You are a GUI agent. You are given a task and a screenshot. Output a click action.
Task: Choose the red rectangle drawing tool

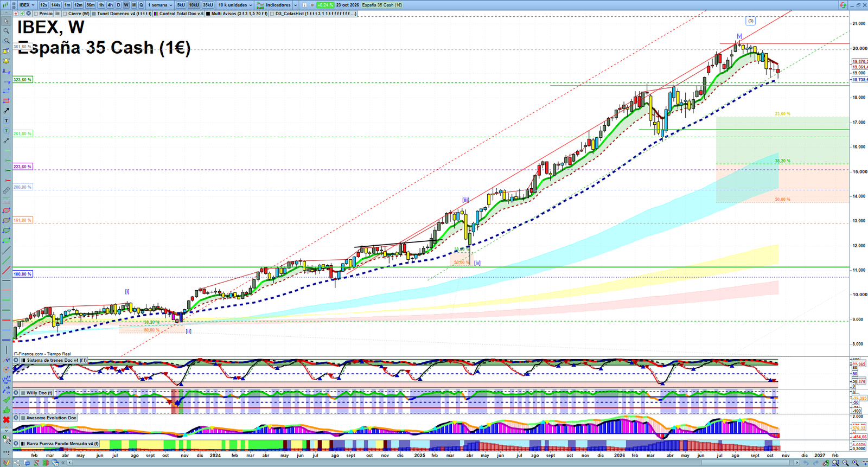[6, 101]
